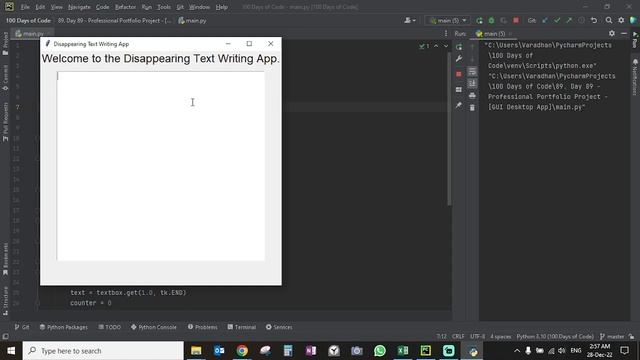Image resolution: width=640 pixels, height=360 pixels.
Task: Open Excel from the taskbar
Action: [x=403, y=351]
